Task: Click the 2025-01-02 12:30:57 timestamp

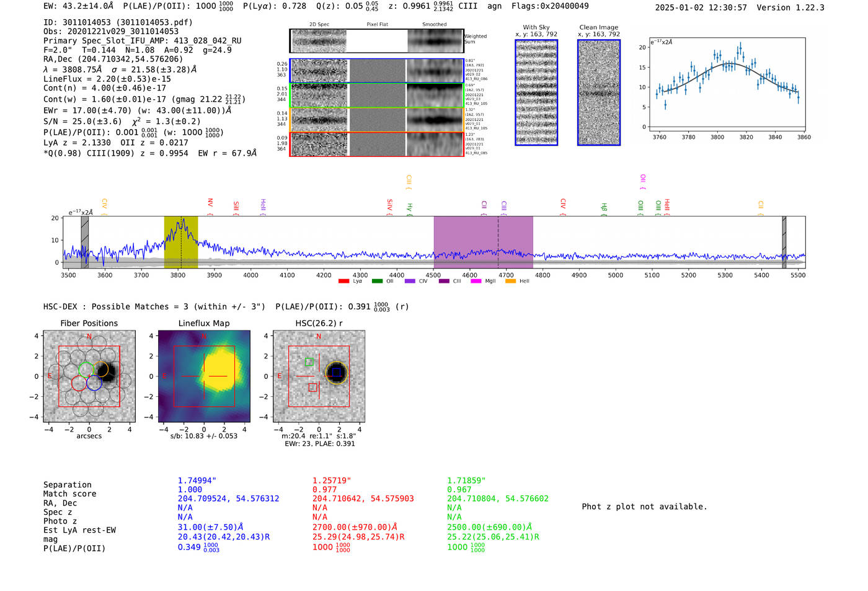Action: coord(701,7)
